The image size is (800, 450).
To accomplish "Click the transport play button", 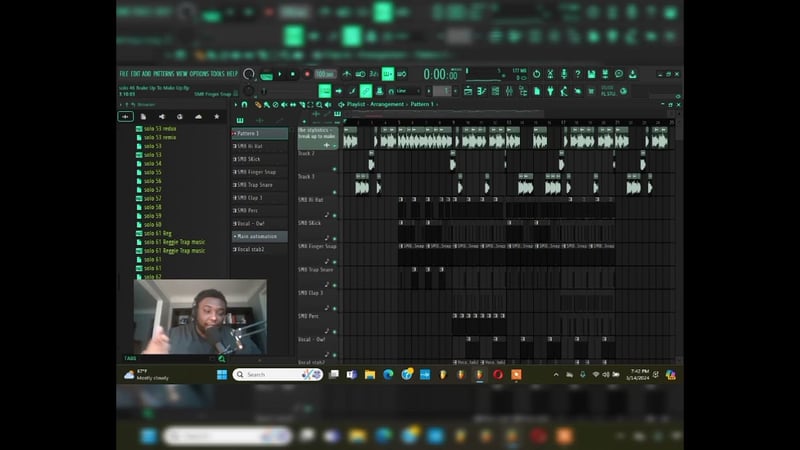I will [x=280, y=74].
